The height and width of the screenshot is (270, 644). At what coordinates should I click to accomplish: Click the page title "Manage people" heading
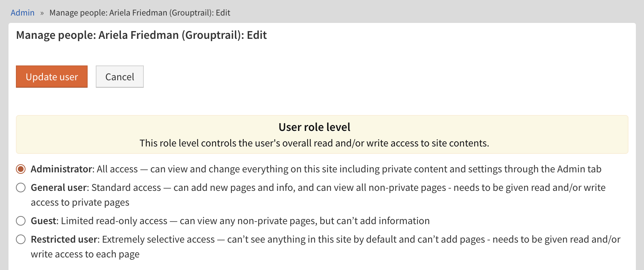(141, 35)
